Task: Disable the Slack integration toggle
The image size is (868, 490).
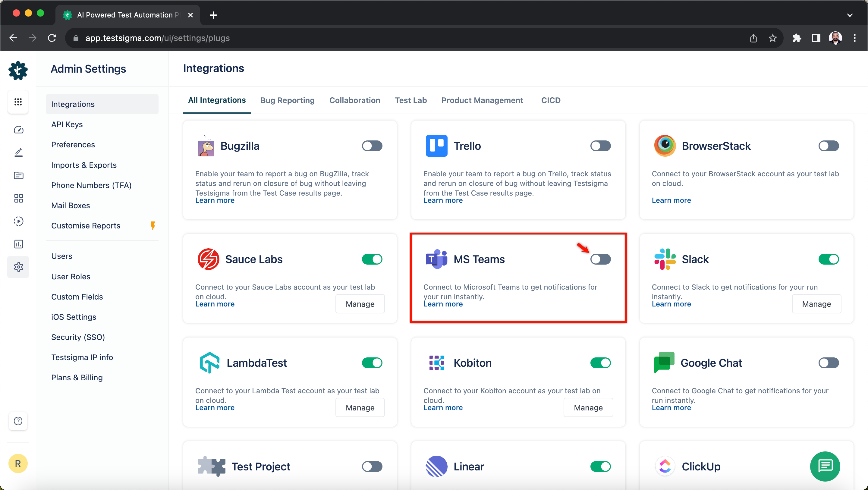Action: (x=829, y=259)
